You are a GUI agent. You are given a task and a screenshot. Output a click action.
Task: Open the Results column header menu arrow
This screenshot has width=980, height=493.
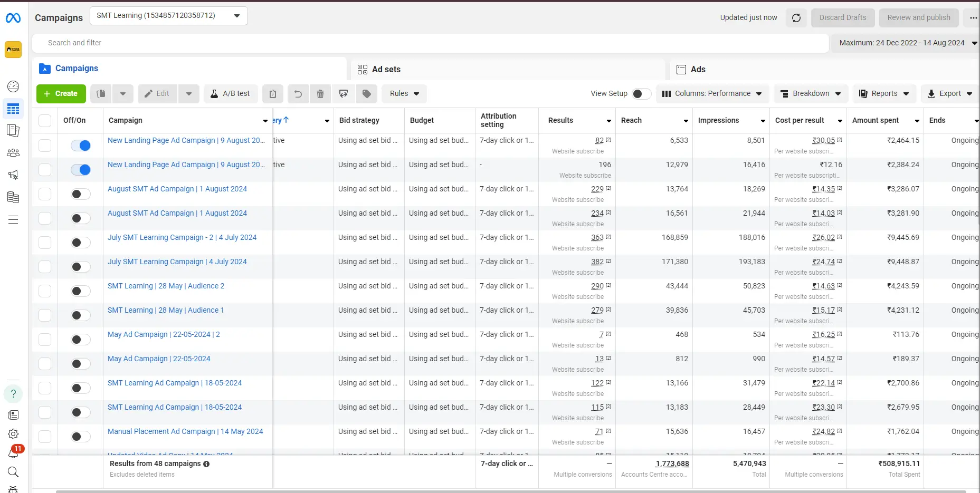tap(609, 121)
